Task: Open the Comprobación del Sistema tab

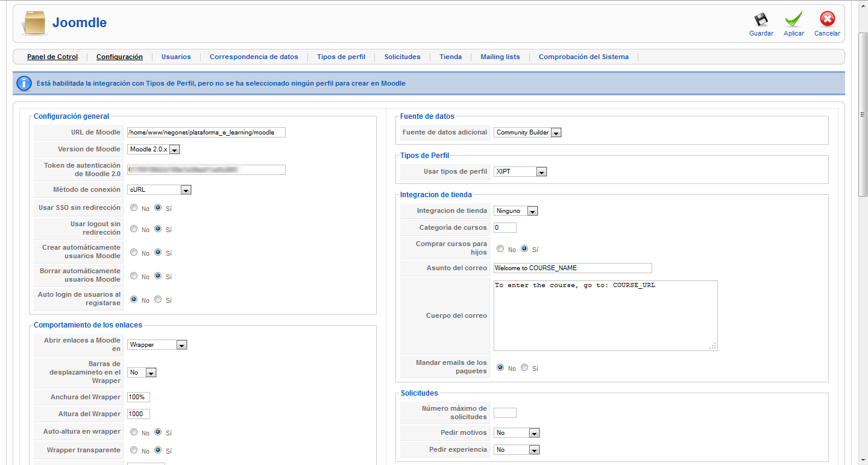Action: click(x=583, y=57)
